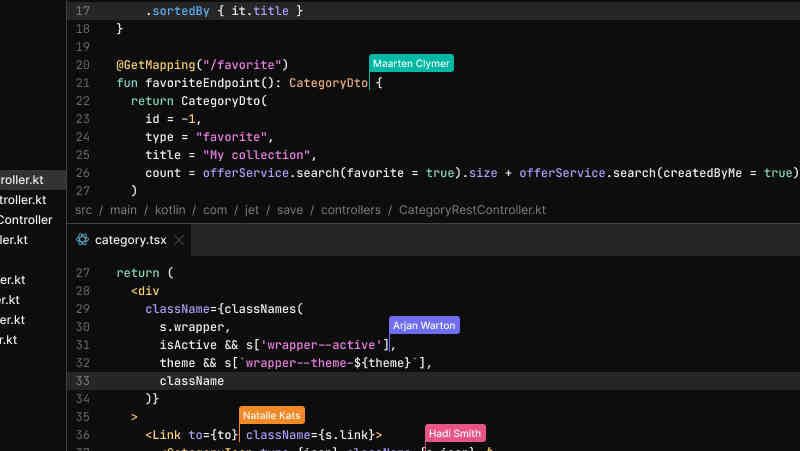The height and width of the screenshot is (451, 800).
Task: Open the 'troller.kt' file in sidebar
Action: (x=23, y=200)
